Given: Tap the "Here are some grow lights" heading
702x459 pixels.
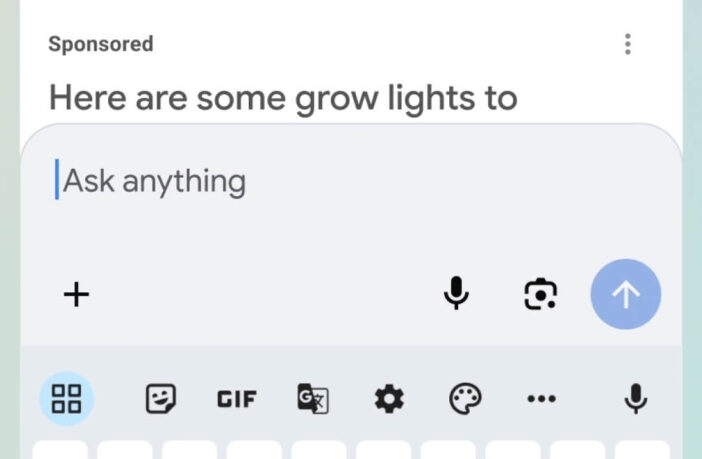Looking at the screenshot, I should 283,98.
